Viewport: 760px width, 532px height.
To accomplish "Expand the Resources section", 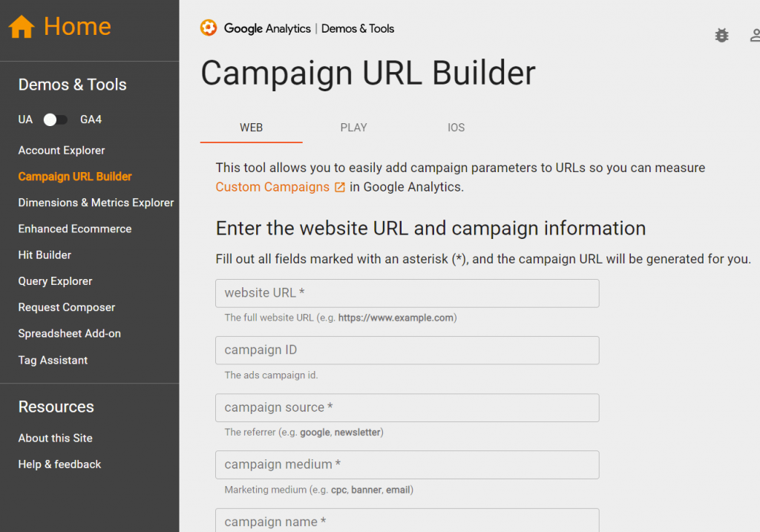I will click(x=56, y=407).
